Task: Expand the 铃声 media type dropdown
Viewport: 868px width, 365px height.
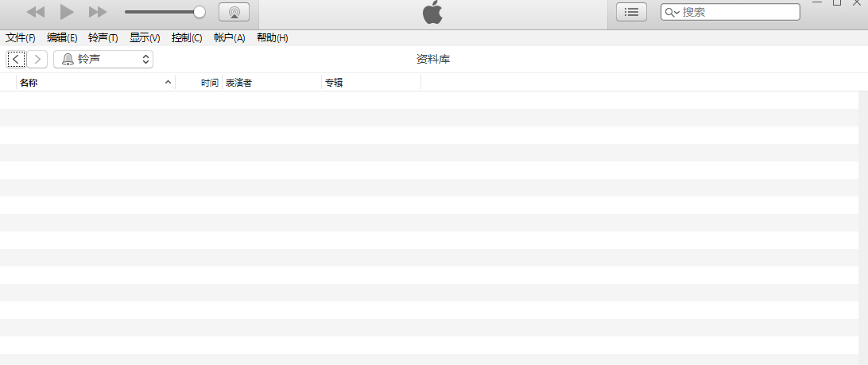Action: [103, 60]
